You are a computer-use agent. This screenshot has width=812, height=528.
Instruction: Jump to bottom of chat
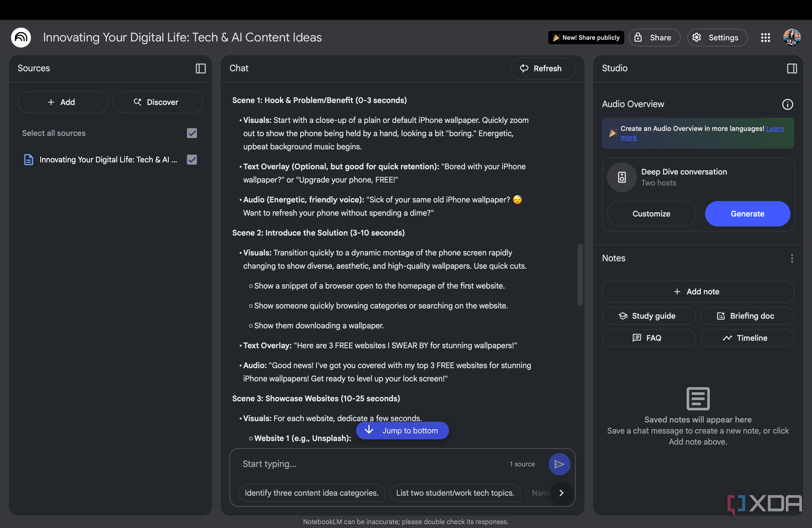click(402, 431)
